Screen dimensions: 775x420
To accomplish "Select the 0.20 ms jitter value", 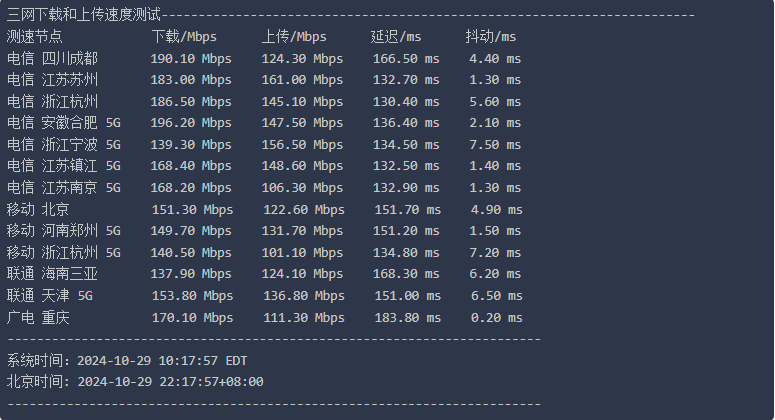I will [496, 317].
